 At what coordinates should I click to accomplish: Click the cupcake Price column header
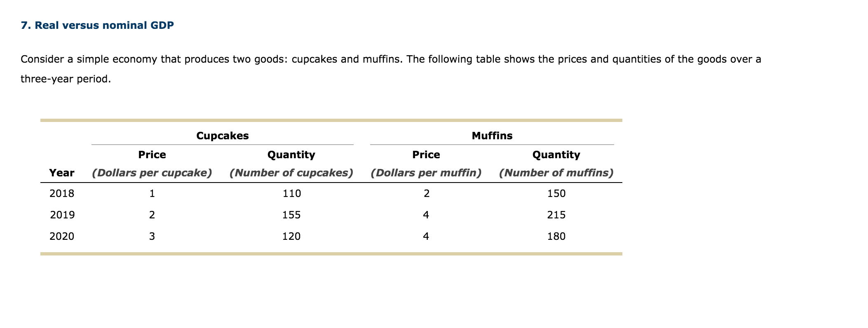click(x=152, y=155)
